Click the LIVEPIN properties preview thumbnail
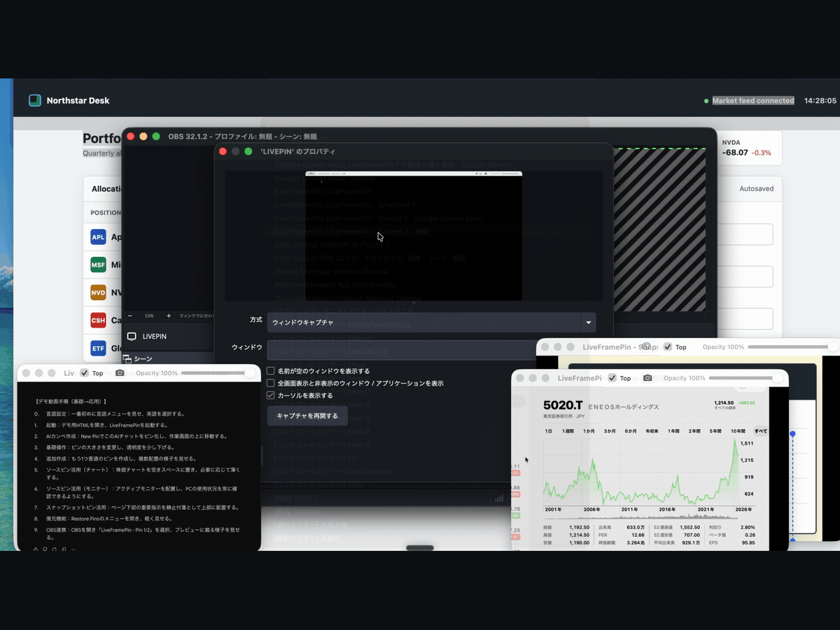Image resolution: width=840 pixels, height=630 pixels. pyautogui.click(x=413, y=236)
